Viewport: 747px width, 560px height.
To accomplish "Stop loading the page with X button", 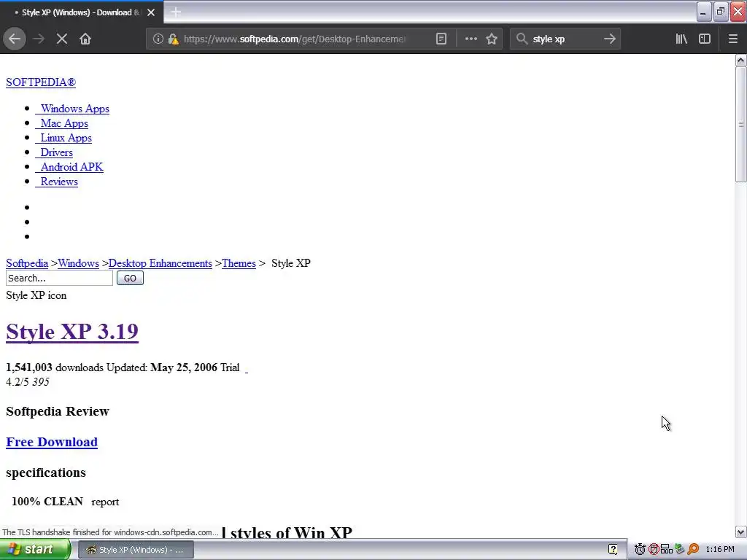I will pyautogui.click(x=62, y=39).
